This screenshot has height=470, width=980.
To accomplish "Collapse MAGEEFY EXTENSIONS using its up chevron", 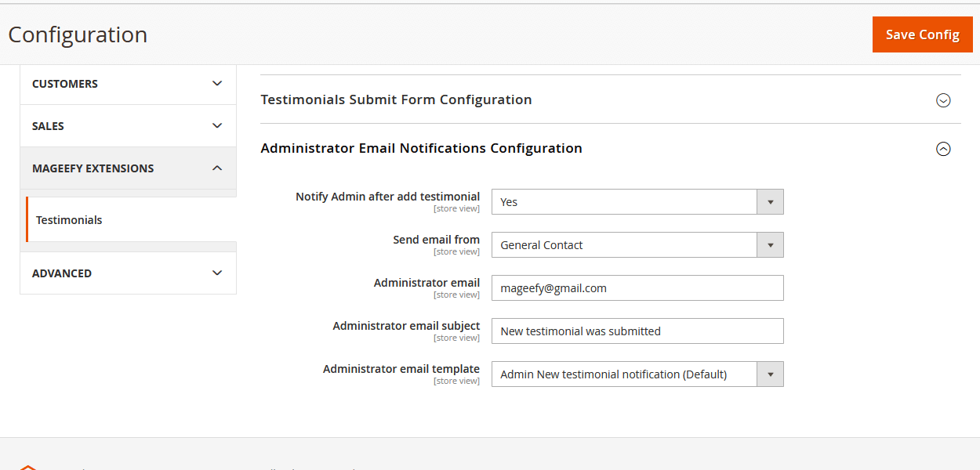I will point(217,168).
